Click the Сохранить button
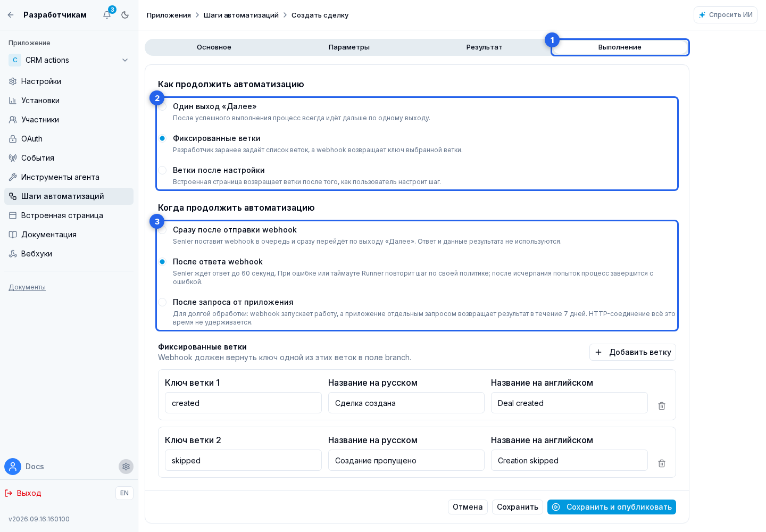This screenshot has width=766, height=532. pos(518,507)
